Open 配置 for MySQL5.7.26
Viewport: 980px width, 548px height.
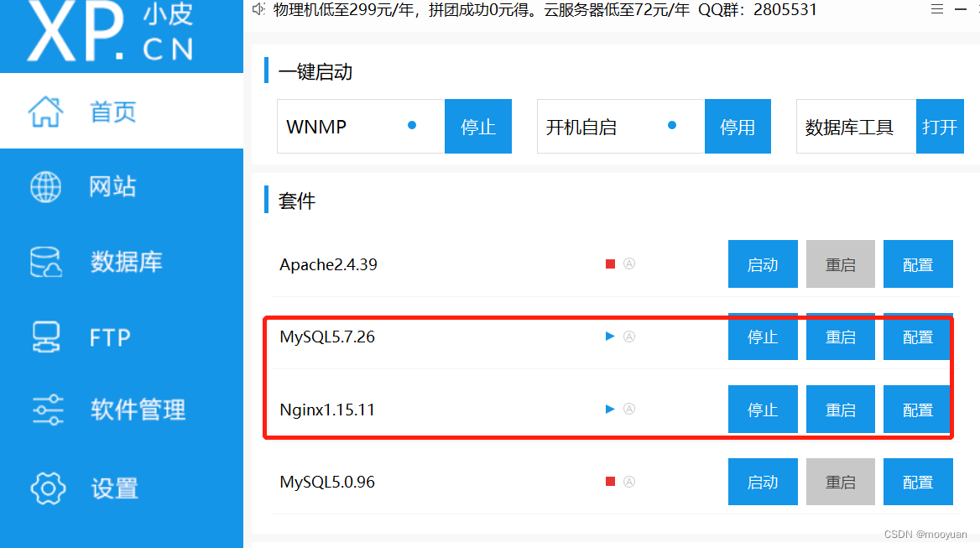point(918,337)
